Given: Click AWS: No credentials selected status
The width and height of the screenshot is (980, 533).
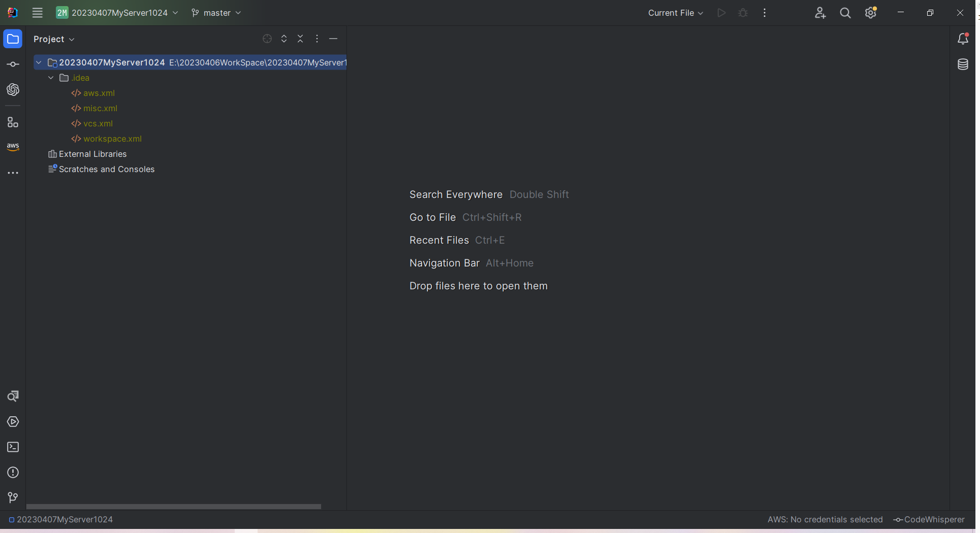Looking at the screenshot, I should click(825, 519).
